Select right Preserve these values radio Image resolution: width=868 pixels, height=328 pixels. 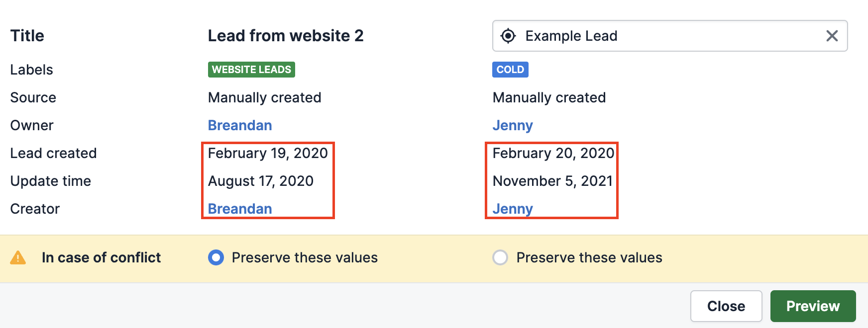click(500, 257)
